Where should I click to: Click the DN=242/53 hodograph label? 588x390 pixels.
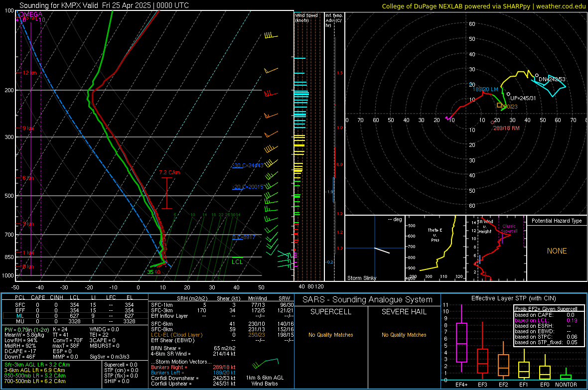[x=552, y=79]
